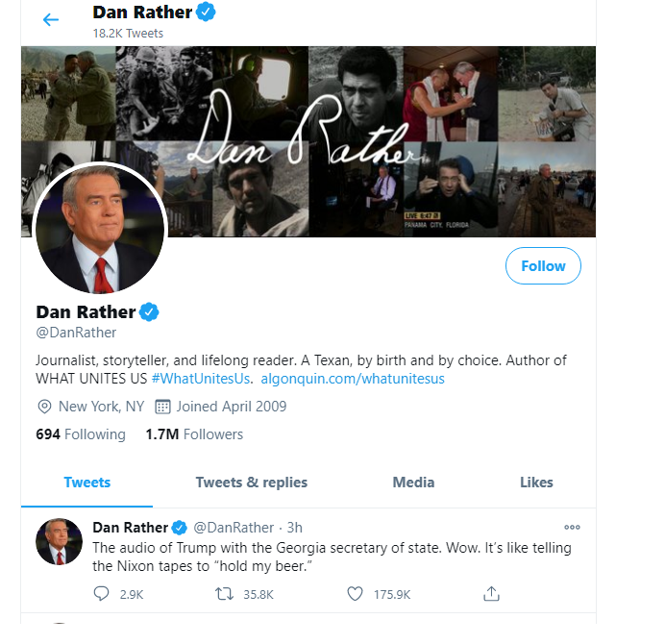Open Dan Rather's large profile photo
The height and width of the screenshot is (644, 665).
click(99, 229)
